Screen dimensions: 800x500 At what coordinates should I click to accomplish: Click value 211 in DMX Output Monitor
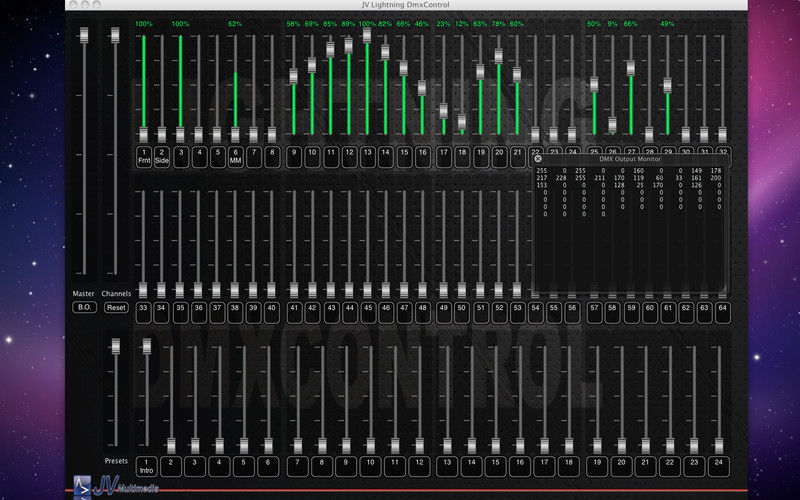pyautogui.click(x=600, y=178)
